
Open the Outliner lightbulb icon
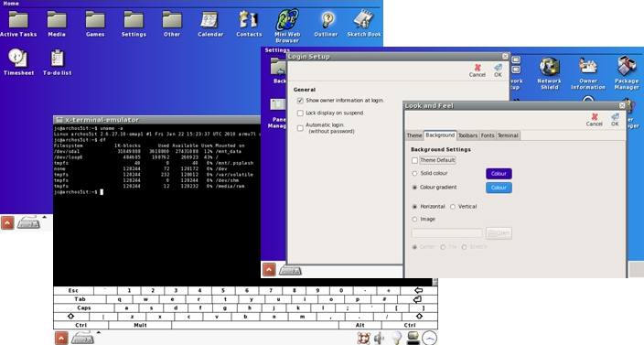326,24
